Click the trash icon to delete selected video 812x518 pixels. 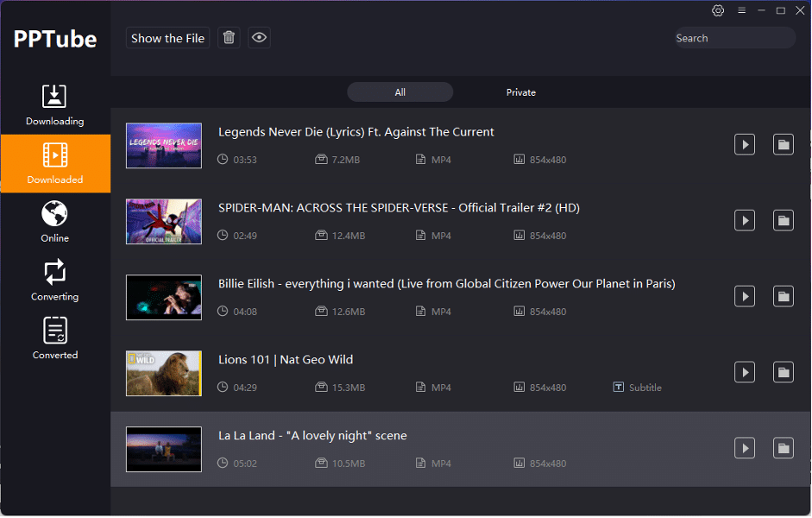pyautogui.click(x=228, y=37)
